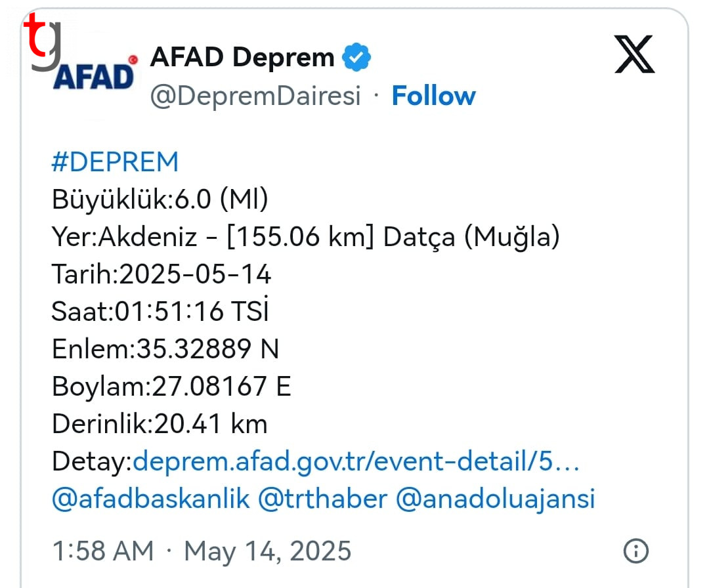Click the Derinlik:20.41 km line
The width and height of the screenshot is (709, 588).
coord(160,424)
